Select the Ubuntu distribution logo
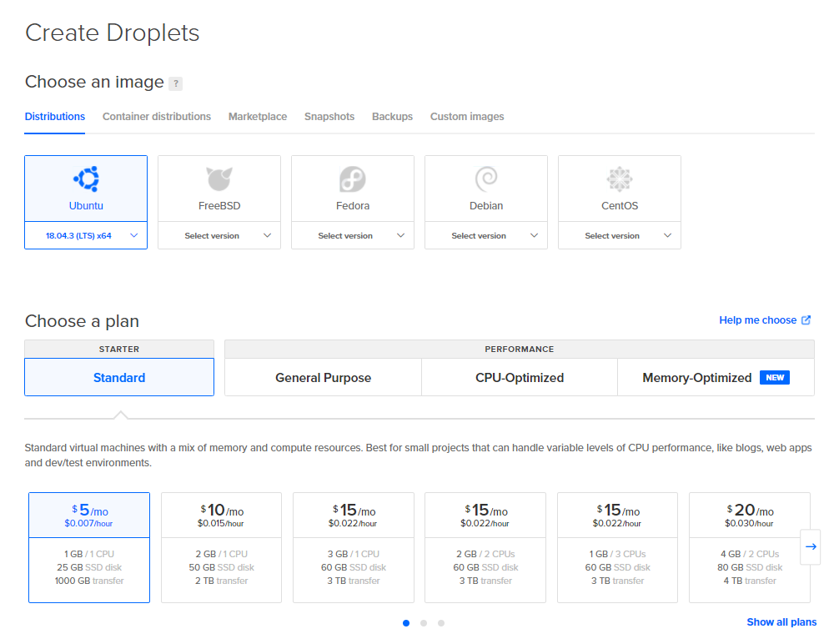This screenshot has width=839, height=644. click(x=86, y=179)
